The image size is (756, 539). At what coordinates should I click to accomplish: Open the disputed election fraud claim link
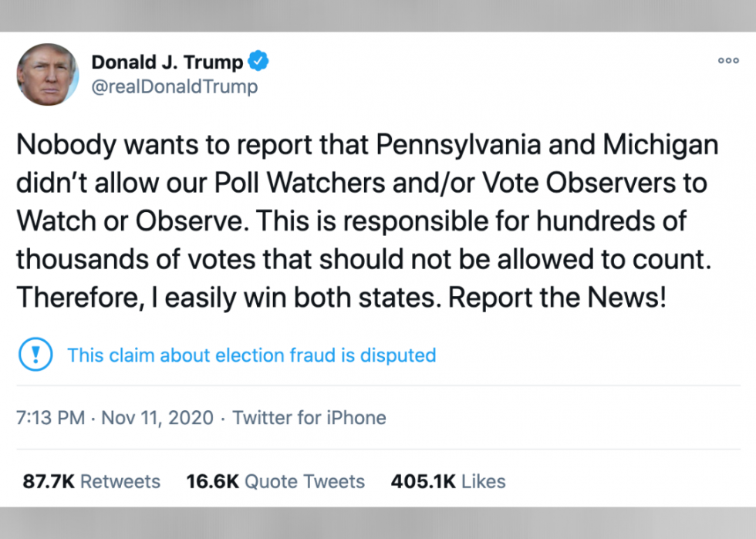coord(251,355)
